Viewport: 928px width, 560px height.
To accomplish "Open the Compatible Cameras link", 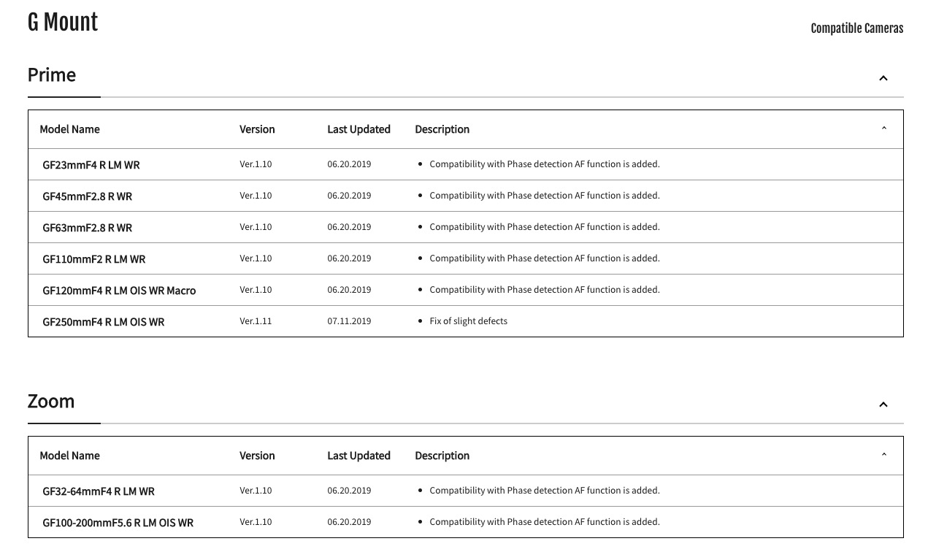I will coord(856,28).
